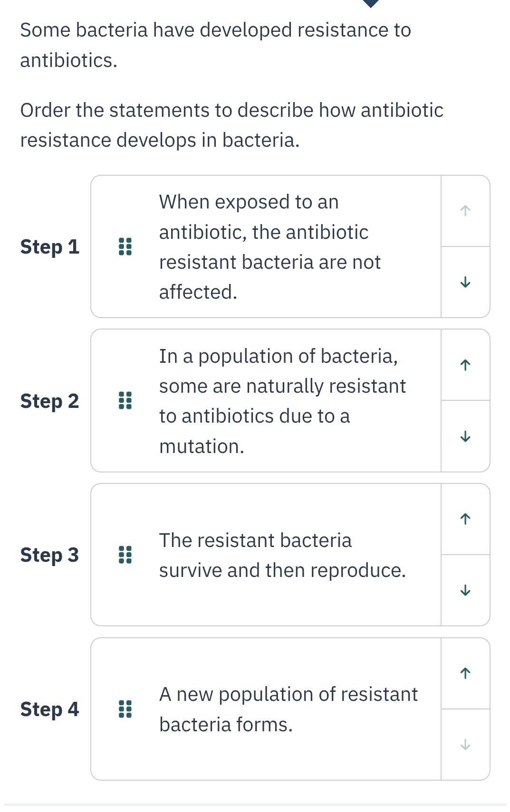
Task: Click the Step 1 label
Action: pos(49,247)
